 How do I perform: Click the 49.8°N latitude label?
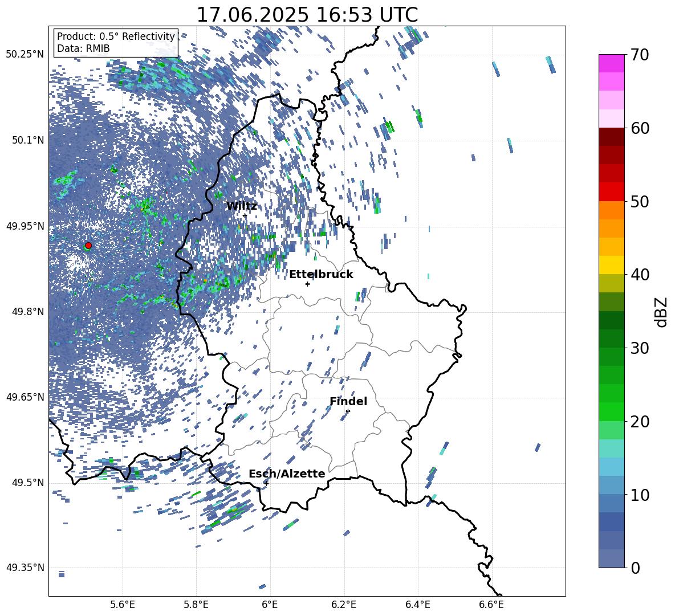click(x=27, y=312)
